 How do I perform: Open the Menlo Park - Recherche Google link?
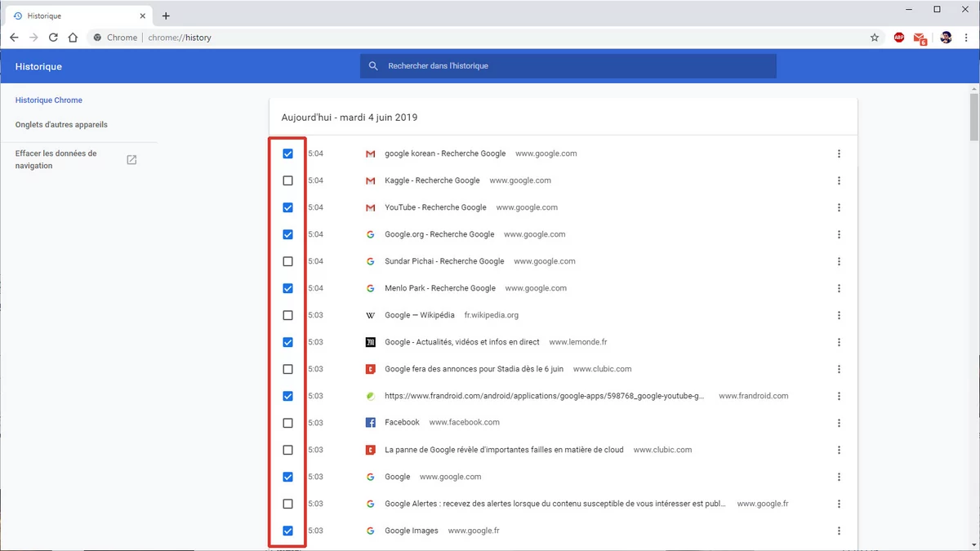tap(440, 288)
